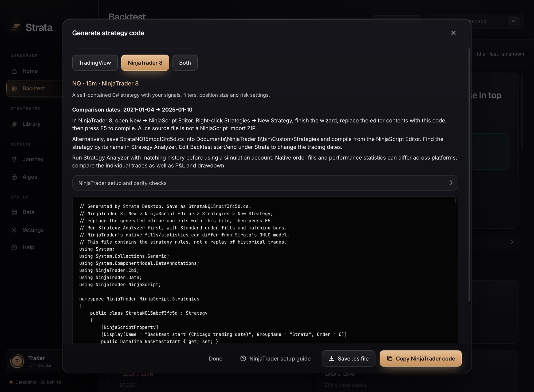Click the copy icon on Copy NinjaTrader code
This screenshot has width=534, height=392.
point(390,359)
